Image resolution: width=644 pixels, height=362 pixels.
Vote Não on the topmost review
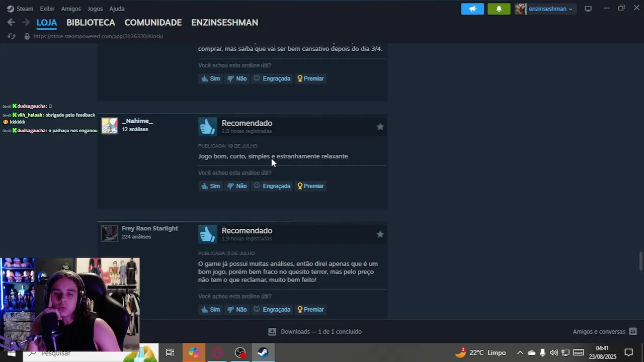point(237,78)
